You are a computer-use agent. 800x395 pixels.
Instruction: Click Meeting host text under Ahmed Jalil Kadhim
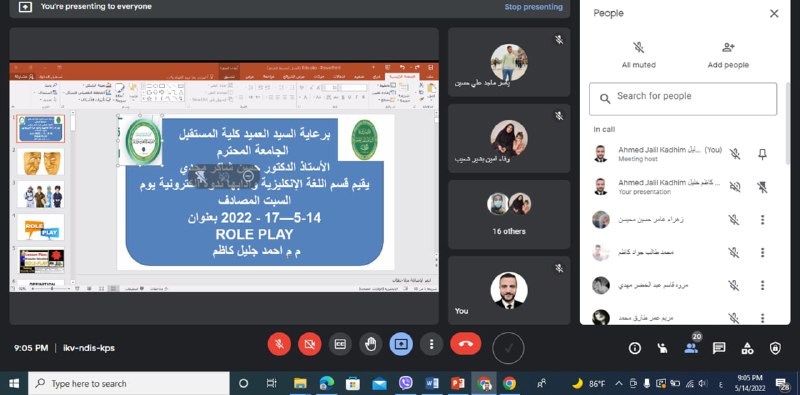638,159
